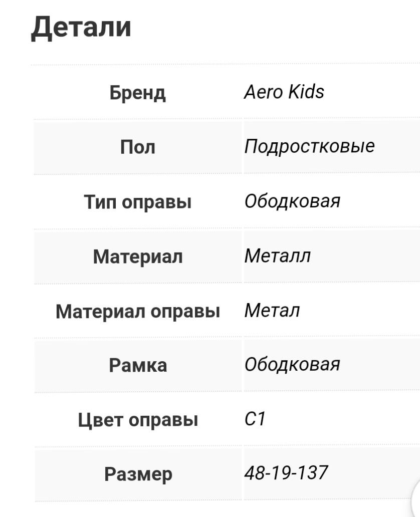
Task: Click the word Kids in the brand value
Action: click(305, 92)
